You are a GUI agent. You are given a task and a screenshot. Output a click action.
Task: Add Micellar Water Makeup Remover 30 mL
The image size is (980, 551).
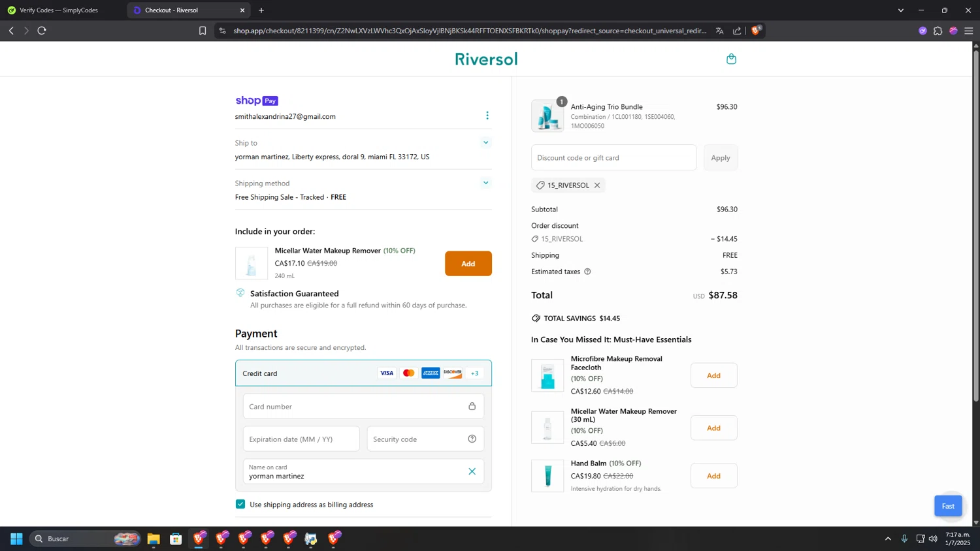click(713, 428)
